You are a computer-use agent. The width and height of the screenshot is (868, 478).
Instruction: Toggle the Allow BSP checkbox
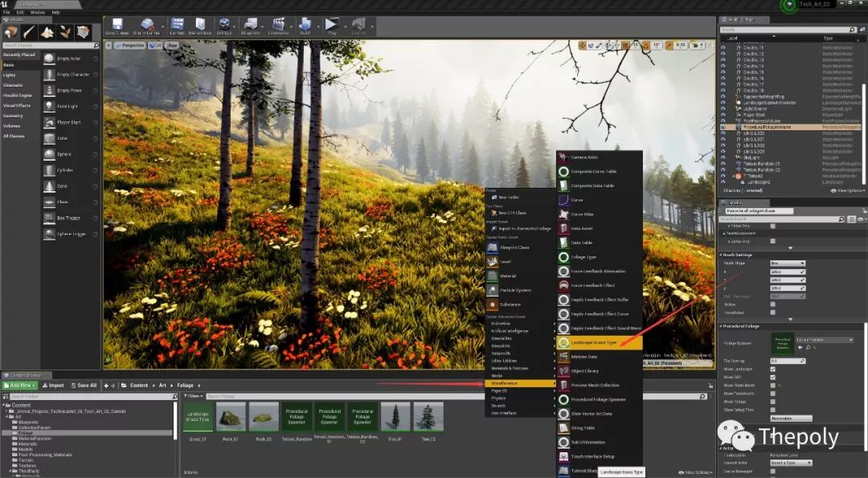(773, 378)
